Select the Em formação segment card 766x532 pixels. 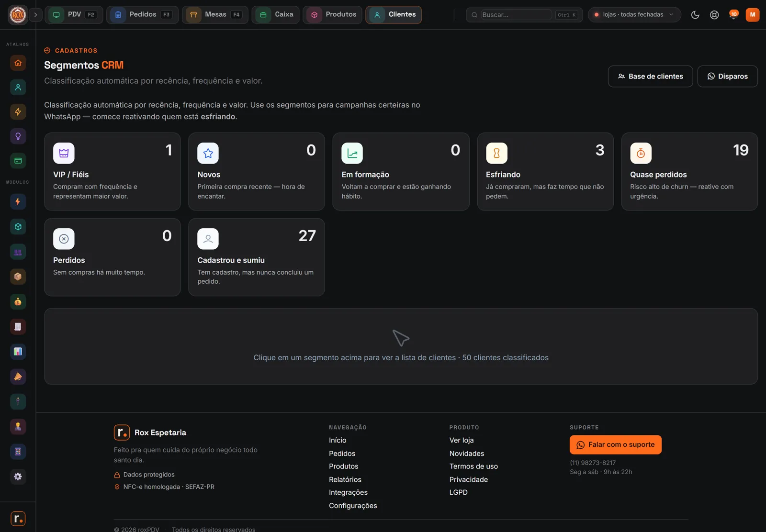tap(401, 172)
